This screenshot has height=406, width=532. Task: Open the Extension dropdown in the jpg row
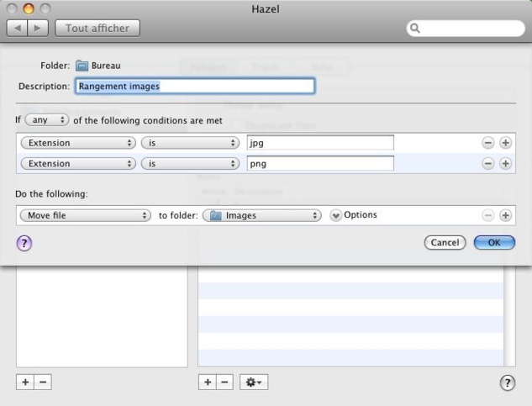pos(78,143)
